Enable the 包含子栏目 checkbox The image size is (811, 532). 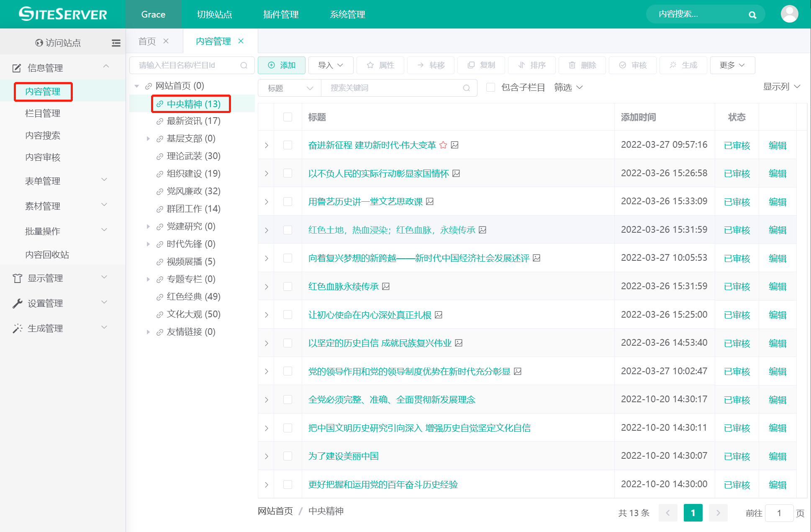coord(490,87)
